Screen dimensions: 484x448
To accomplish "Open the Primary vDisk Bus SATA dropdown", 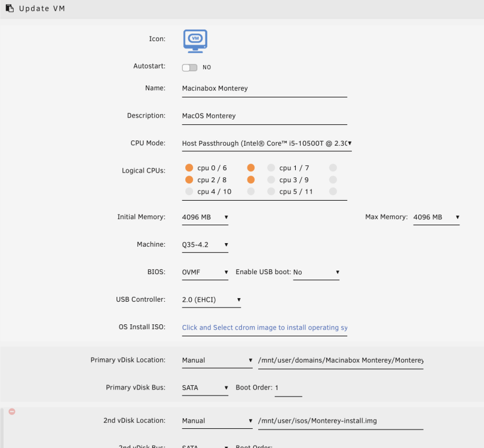I will coord(205,388).
